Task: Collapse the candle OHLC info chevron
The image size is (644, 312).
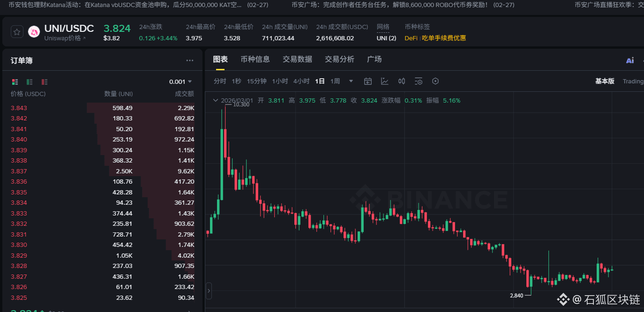Action: click(215, 100)
